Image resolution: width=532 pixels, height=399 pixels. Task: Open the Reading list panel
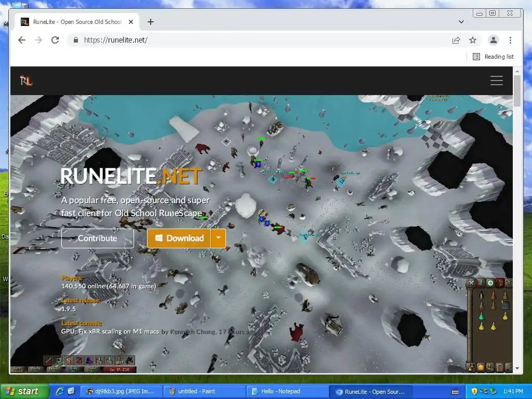pyautogui.click(x=494, y=57)
